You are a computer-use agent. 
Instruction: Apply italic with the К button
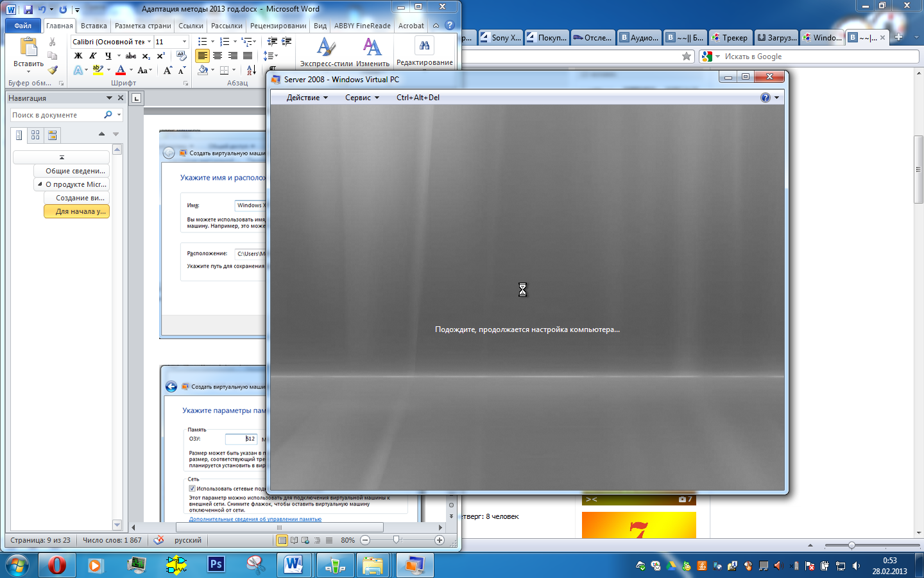[93, 56]
